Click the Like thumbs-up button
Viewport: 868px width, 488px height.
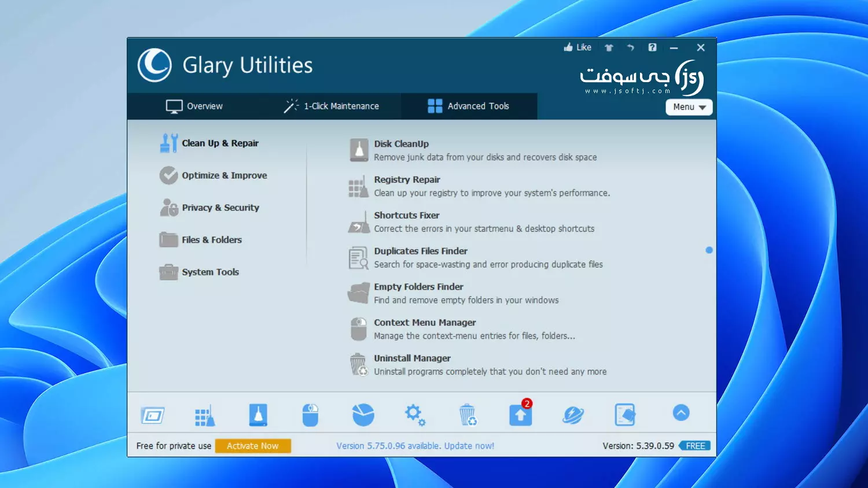[x=578, y=47]
